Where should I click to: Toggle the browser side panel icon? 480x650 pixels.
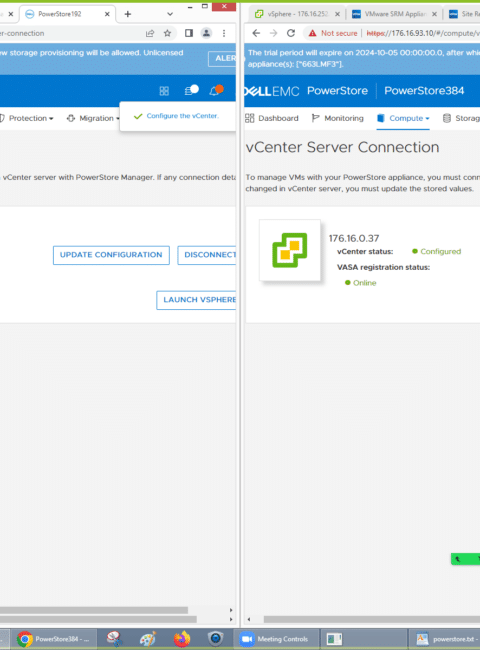[x=189, y=33]
